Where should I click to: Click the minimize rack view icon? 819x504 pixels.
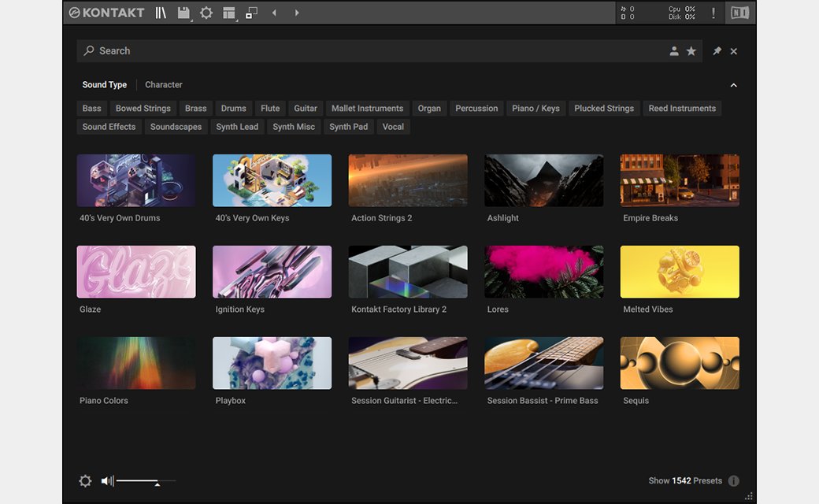[x=251, y=13]
